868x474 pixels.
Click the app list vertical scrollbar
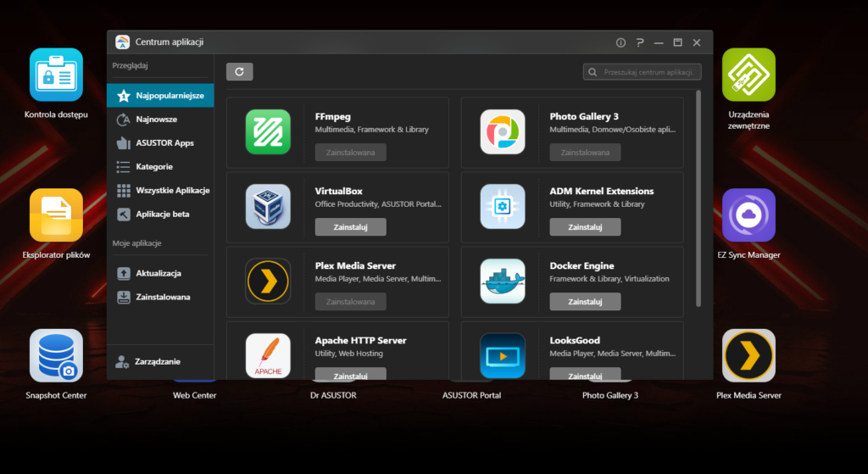point(698,198)
